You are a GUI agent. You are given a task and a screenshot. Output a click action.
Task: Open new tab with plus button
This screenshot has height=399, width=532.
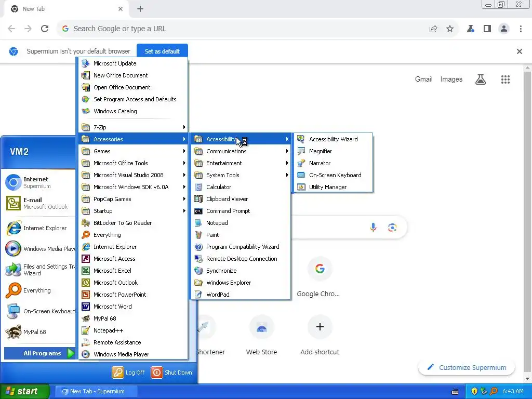click(x=140, y=9)
